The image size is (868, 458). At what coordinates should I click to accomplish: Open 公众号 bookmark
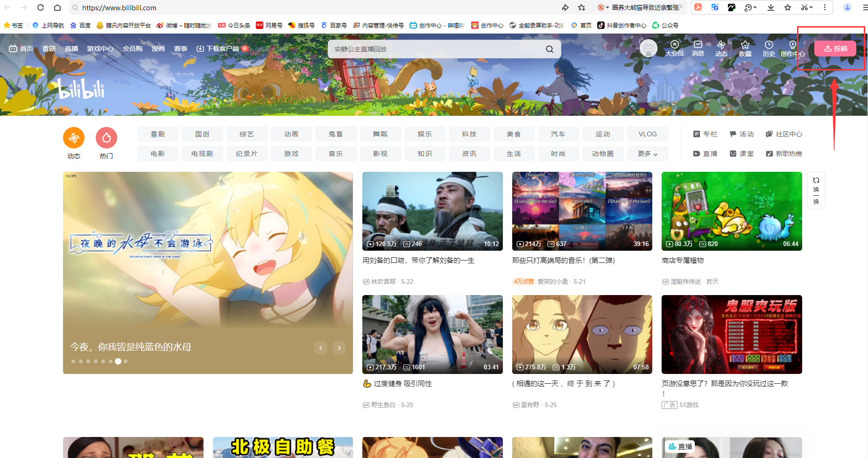pos(665,25)
